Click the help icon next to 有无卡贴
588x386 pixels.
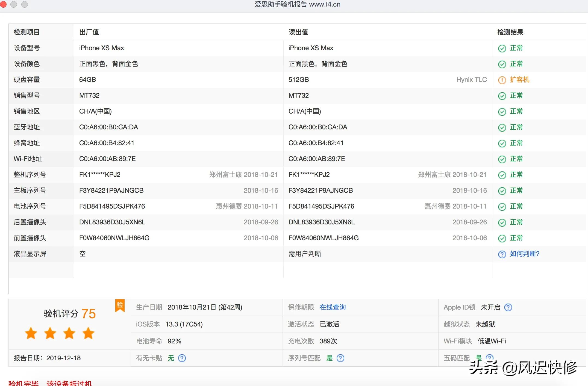[182, 358]
